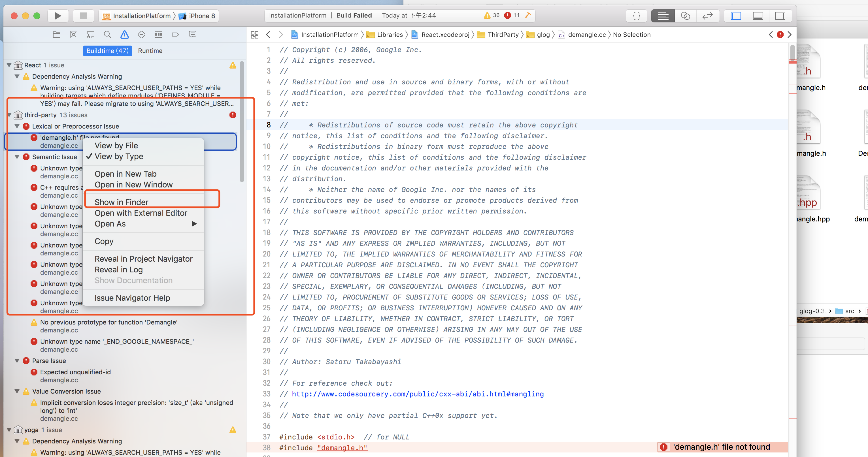Open the codesourcery.com mangling link

click(x=418, y=394)
